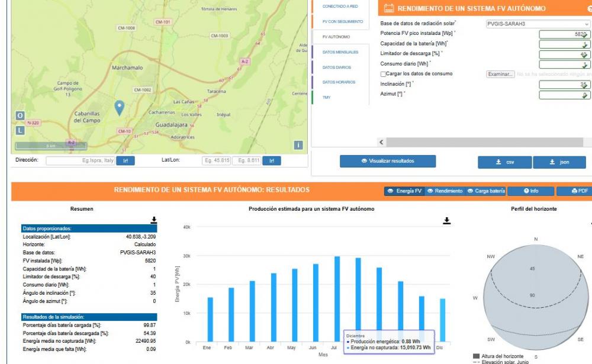This screenshot has width=592, height=364.
Task: Show the Rendimiento chart view
Action: tap(445, 191)
